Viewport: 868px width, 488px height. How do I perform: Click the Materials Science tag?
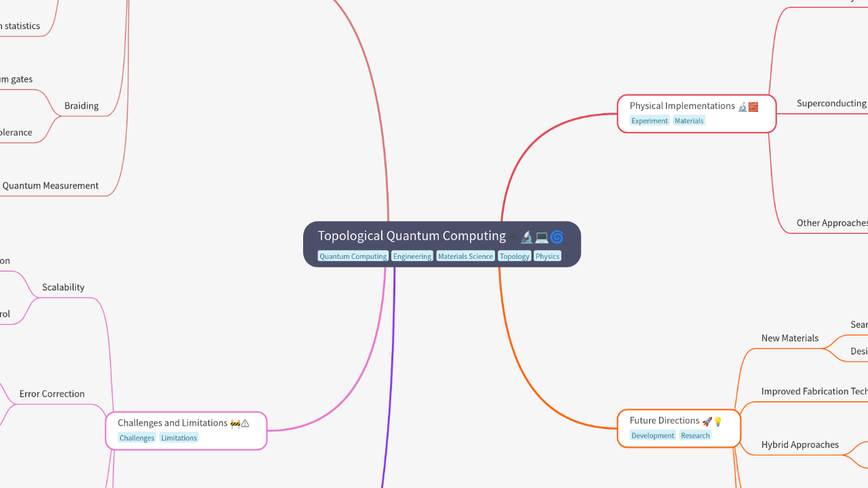tap(465, 256)
